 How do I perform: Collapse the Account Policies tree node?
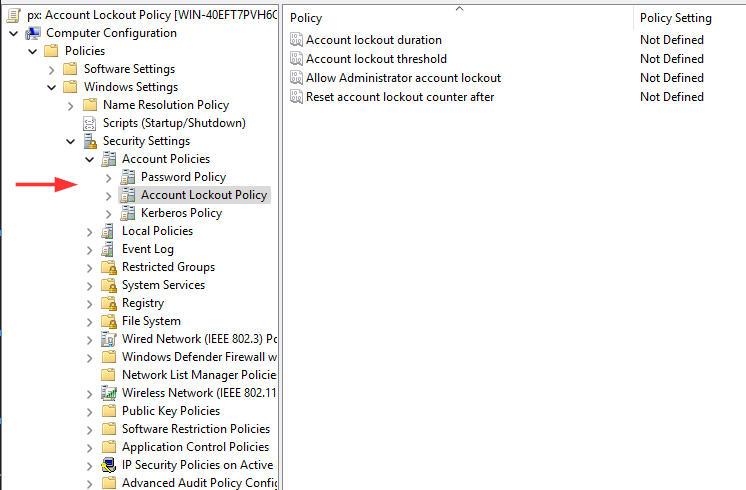tap(90, 159)
